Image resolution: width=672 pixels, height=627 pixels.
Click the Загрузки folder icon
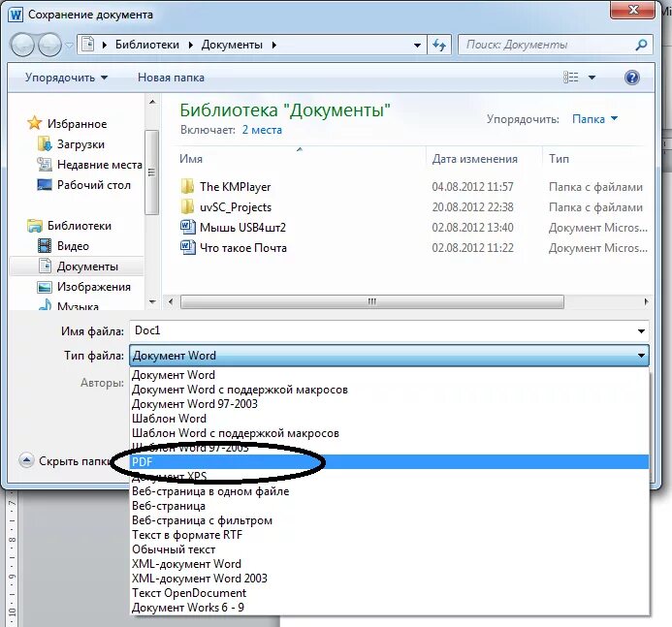click(x=45, y=143)
